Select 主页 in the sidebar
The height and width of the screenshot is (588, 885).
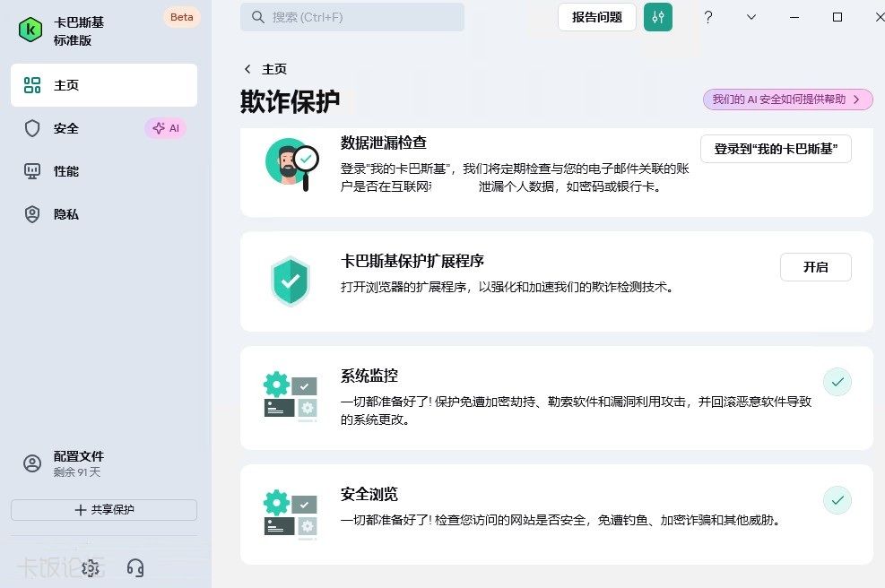click(104, 85)
